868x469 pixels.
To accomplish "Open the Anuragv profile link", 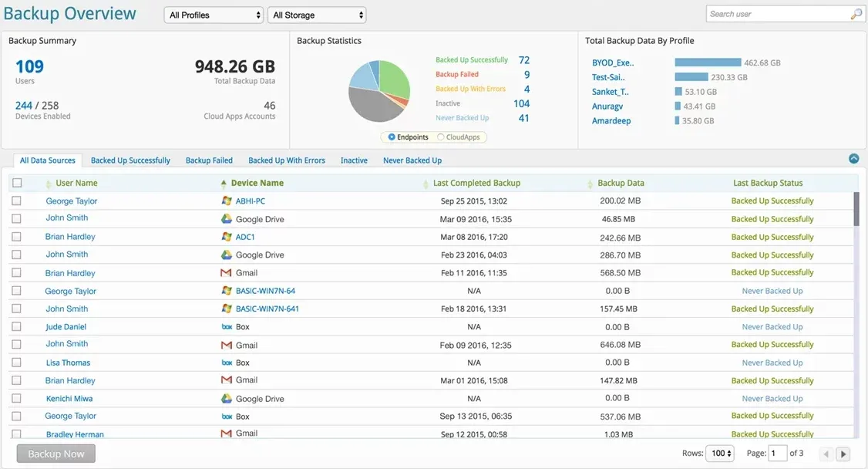I will pyautogui.click(x=607, y=106).
